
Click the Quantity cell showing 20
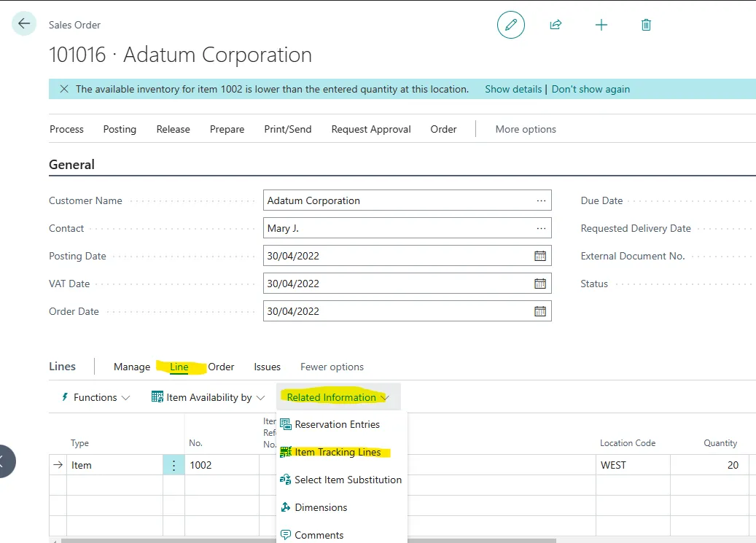(x=709, y=465)
